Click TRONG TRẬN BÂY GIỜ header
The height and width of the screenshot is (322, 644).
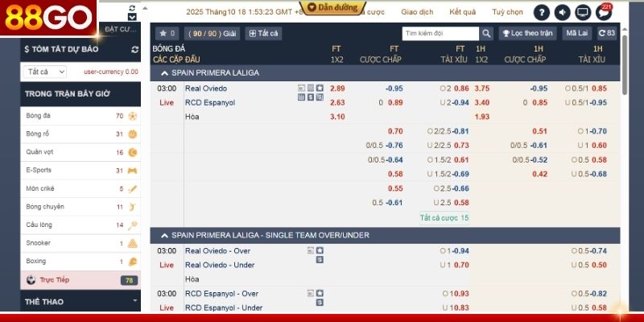point(80,93)
